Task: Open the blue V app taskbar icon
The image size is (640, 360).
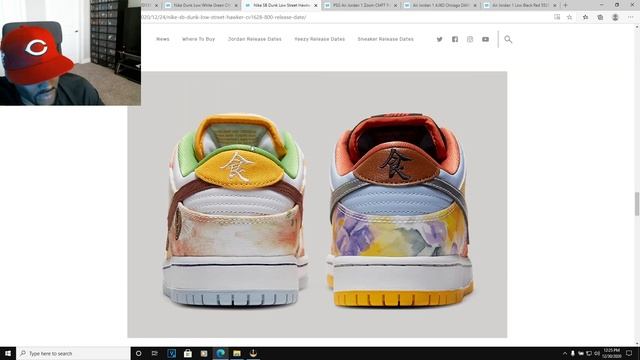Action: click(171, 353)
